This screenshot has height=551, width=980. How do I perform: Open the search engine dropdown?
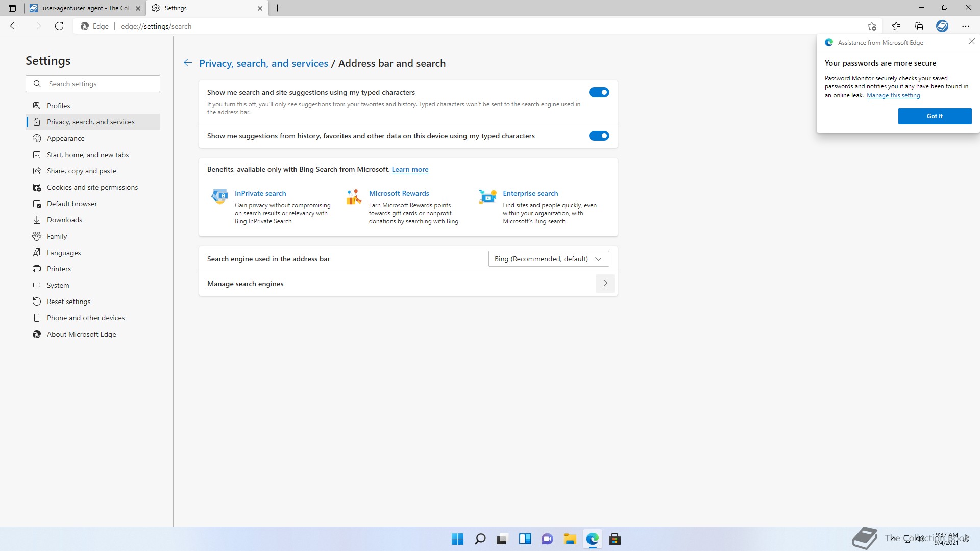click(x=549, y=259)
